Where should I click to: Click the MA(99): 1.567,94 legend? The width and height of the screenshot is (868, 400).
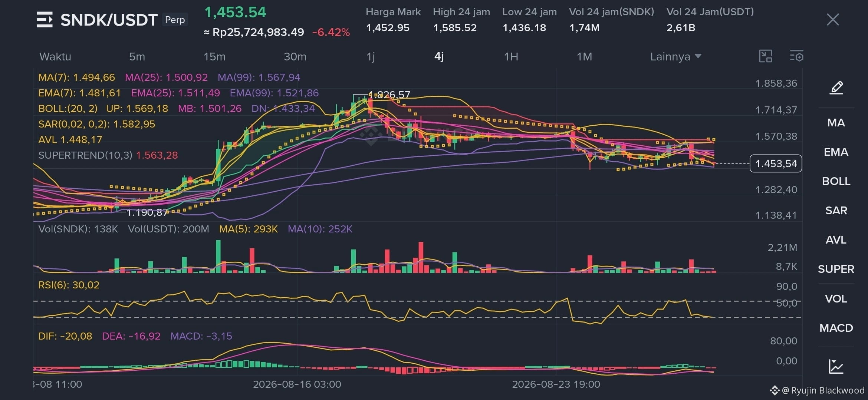pos(259,77)
